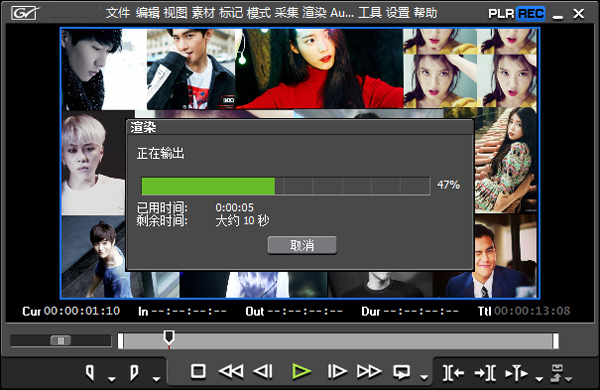Click the Out timecode field

pos(305,311)
